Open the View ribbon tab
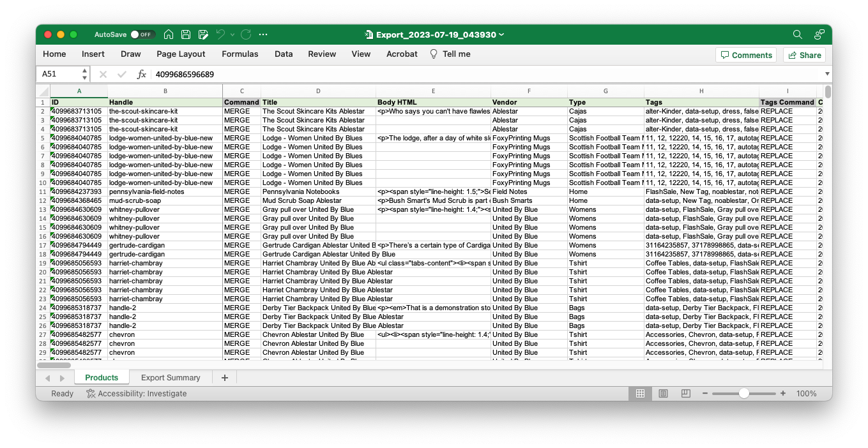Viewport: 868px width, 448px height. 361,54
